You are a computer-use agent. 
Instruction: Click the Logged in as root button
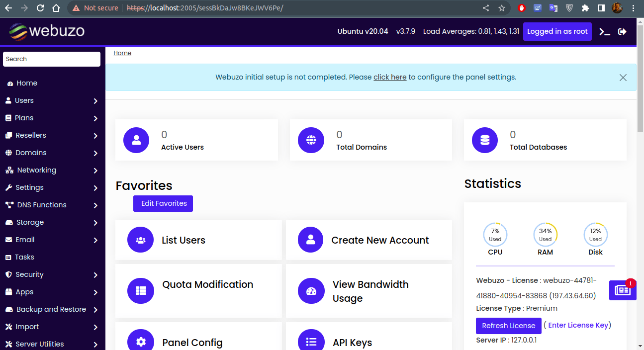[557, 31]
